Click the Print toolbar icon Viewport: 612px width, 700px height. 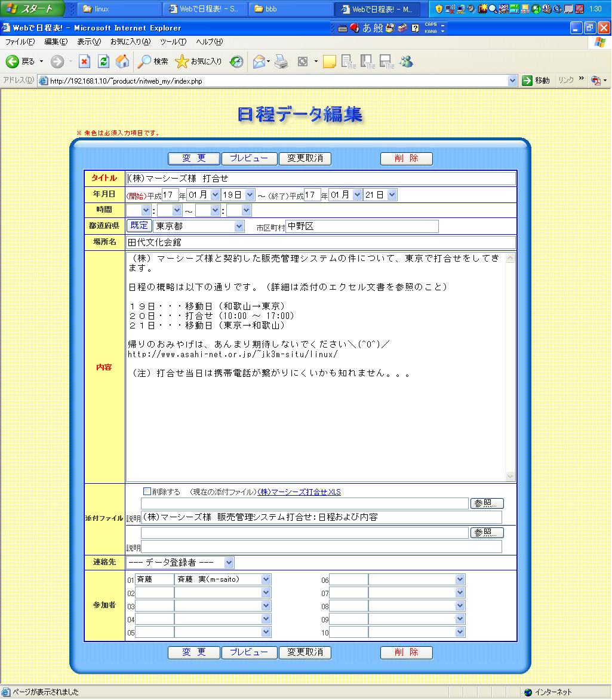tap(281, 62)
